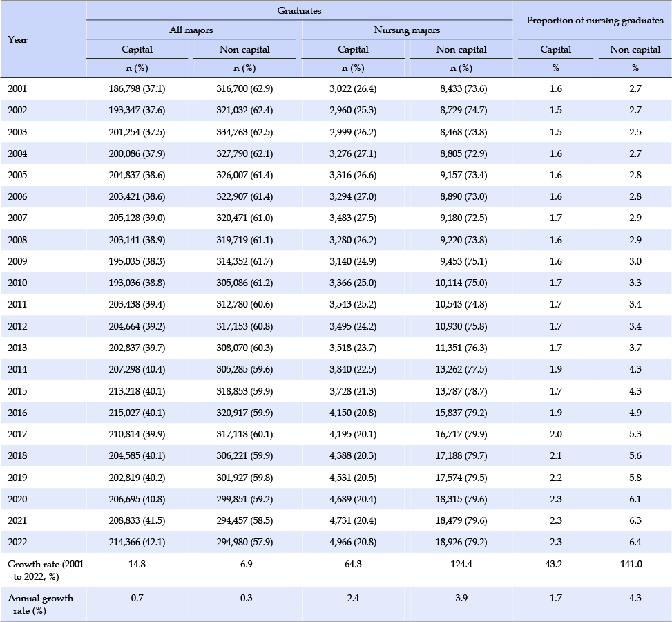Viewport: 672px width, 622px height.
Task: Click the 2015 year row label
Action: (17, 391)
